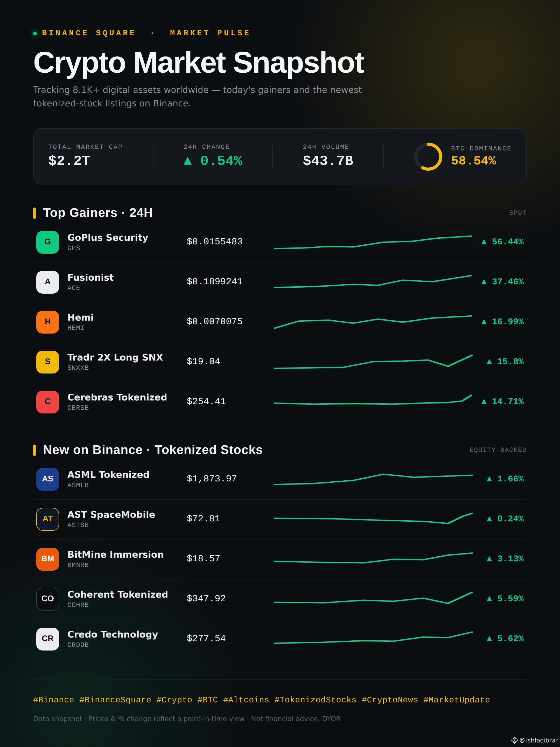Click the BTC dominance ring gauge
Image resolution: width=560 pixels, height=747 pixels.
pos(428,157)
